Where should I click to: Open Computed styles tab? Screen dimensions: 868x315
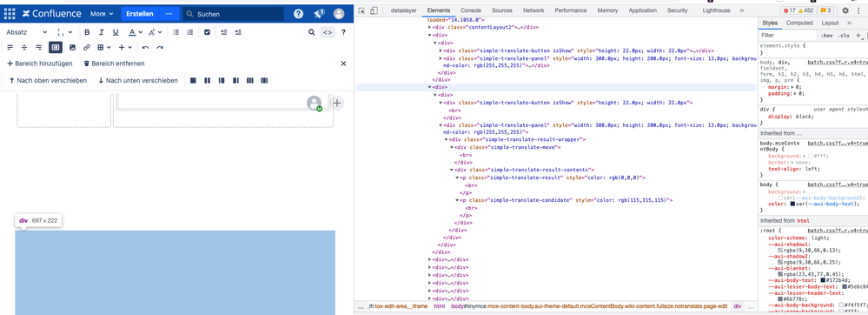click(799, 23)
